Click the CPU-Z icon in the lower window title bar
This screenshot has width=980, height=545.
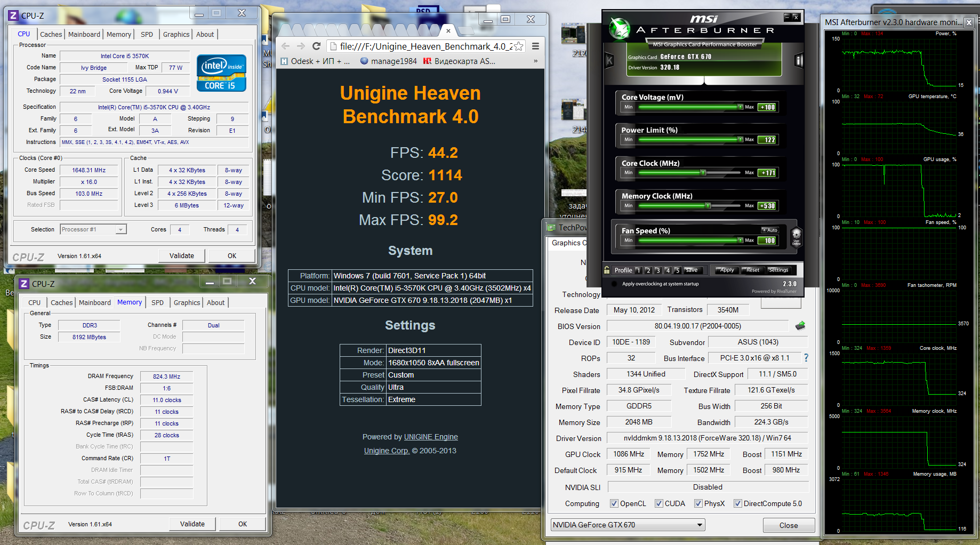[25, 284]
